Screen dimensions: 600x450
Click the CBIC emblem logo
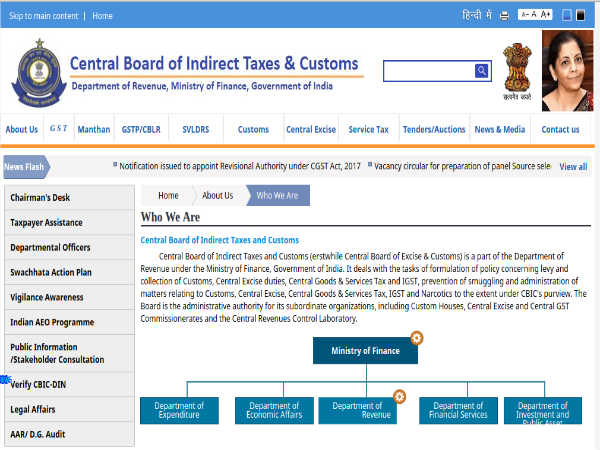click(x=38, y=72)
